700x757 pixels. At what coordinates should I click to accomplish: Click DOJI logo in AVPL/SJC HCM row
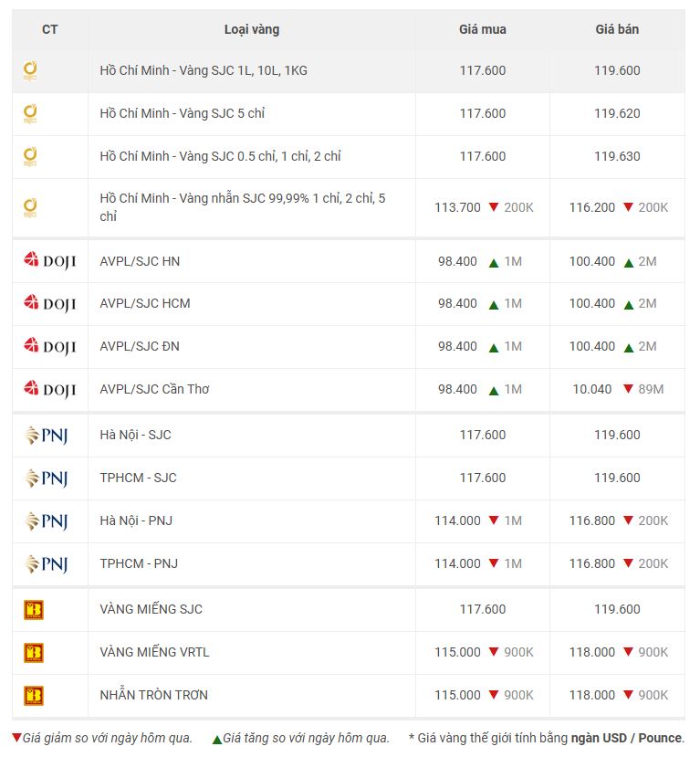[x=50, y=304]
